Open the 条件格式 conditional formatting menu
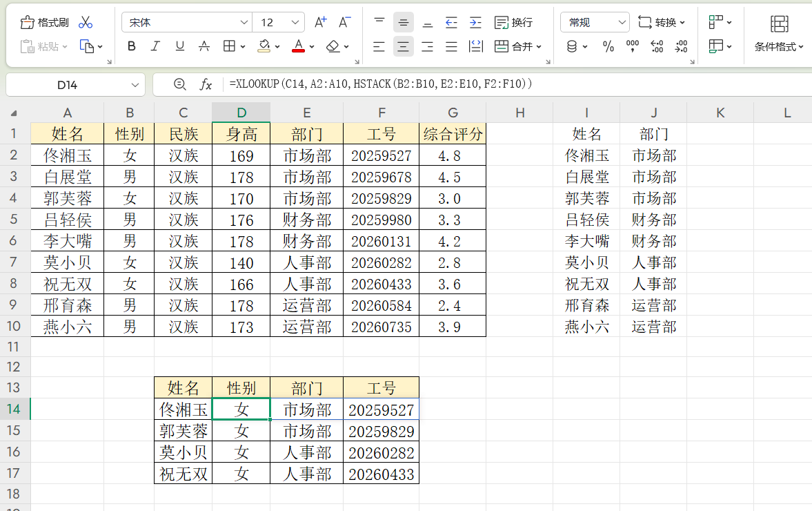The width and height of the screenshot is (812, 511). [779, 46]
